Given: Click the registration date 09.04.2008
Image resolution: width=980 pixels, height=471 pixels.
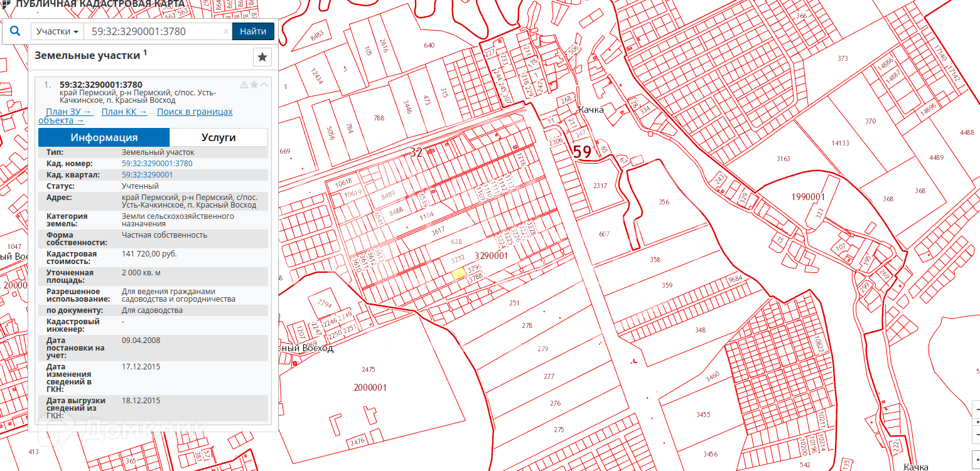Looking at the screenshot, I should 141,341.
